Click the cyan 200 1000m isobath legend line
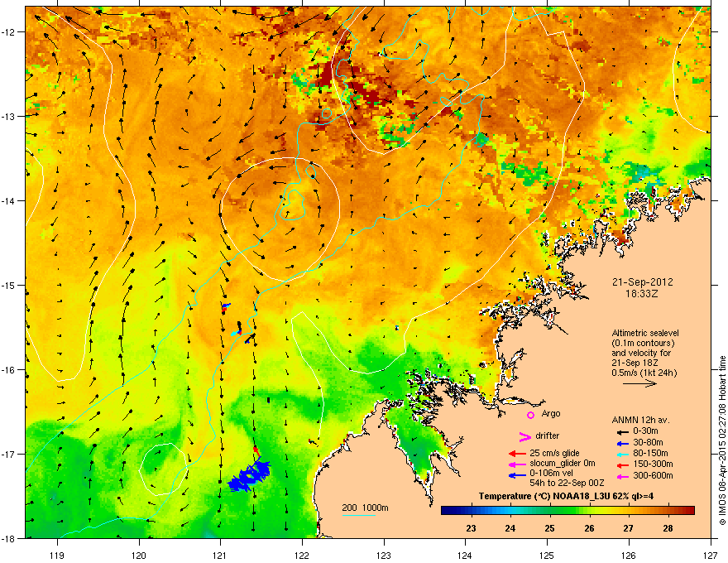 click(358, 515)
